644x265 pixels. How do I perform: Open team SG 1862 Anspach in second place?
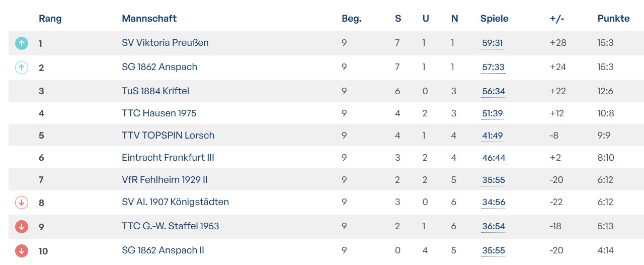pyautogui.click(x=159, y=67)
